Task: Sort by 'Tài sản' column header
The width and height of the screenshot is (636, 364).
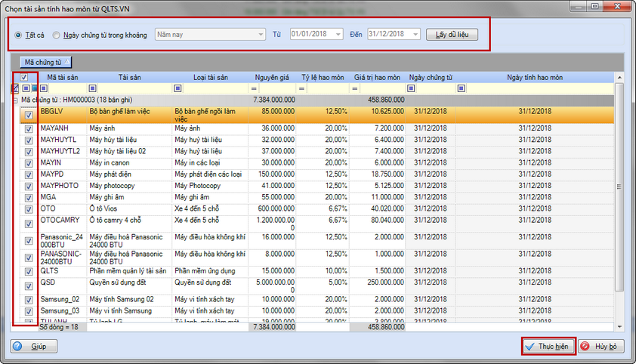Action: [129, 77]
